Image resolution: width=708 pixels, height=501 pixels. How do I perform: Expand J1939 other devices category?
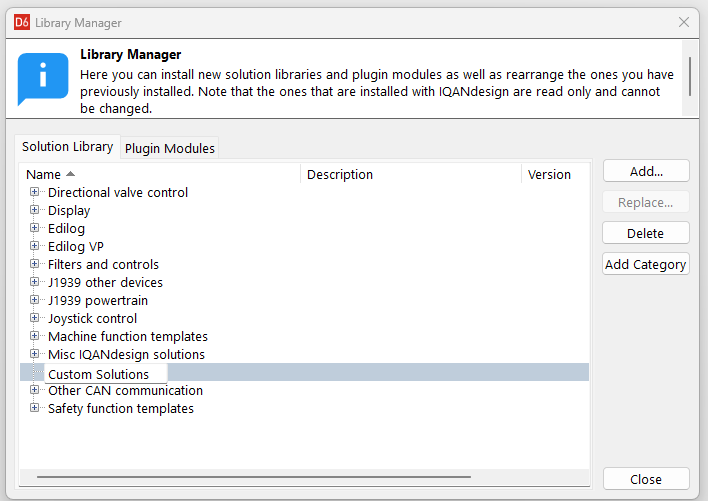tap(34, 282)
